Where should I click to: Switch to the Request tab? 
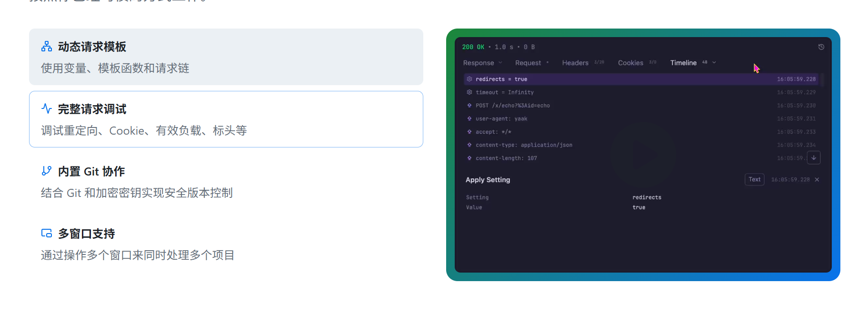coord(528,63)
